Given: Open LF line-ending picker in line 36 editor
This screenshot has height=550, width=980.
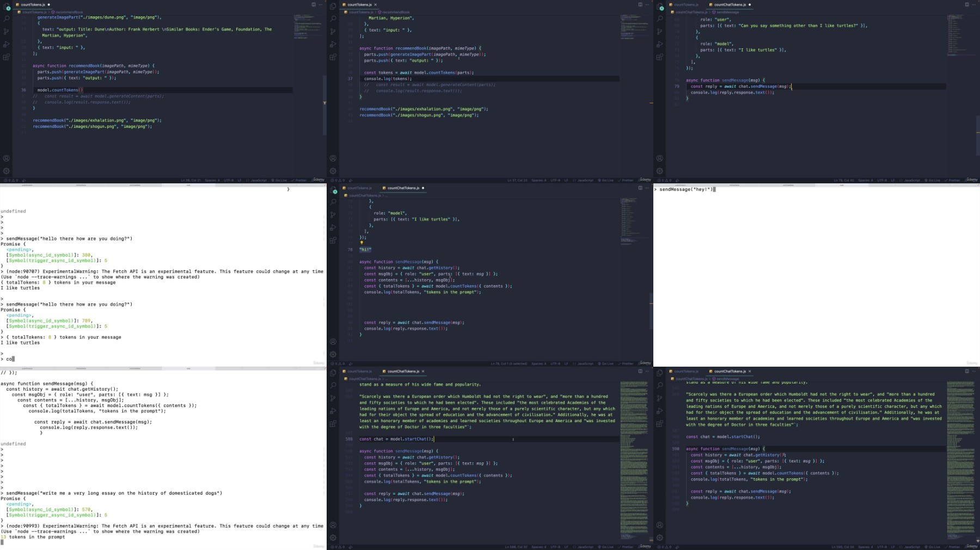Looking at the screenshot, I should pyautogui.click(x=240, y=180).
